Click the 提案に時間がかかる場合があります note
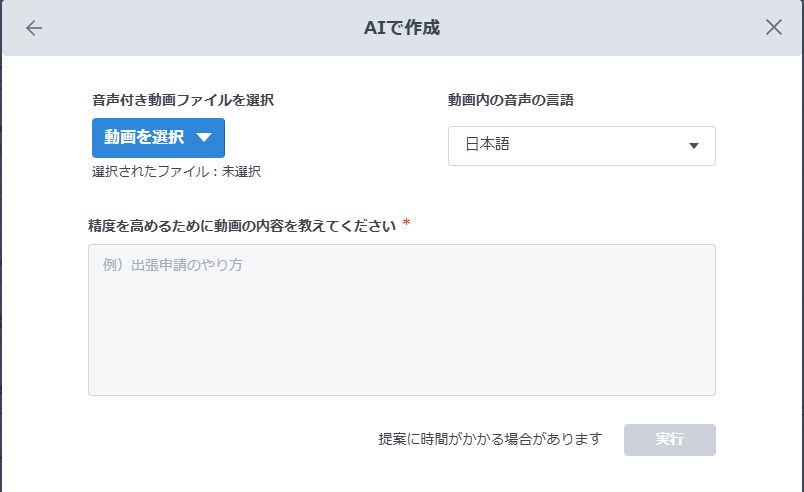The image size is (804, 492). [490, 439]
